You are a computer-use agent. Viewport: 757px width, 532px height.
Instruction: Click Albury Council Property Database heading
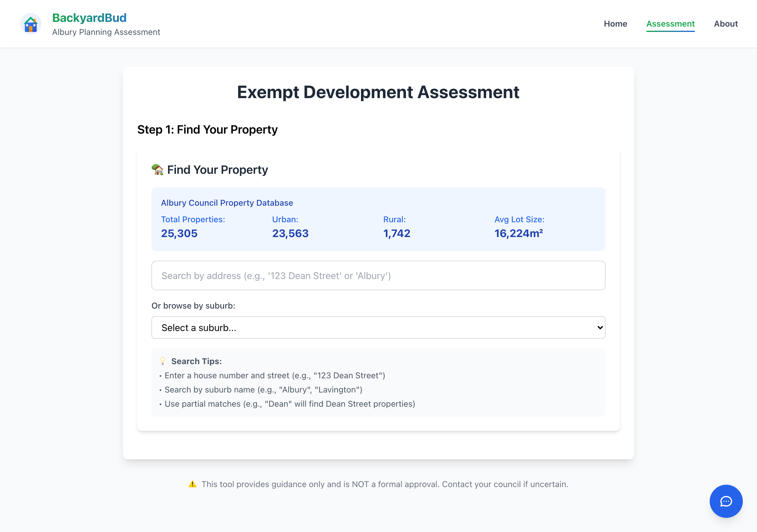pyautogui.click(x=227, y=203)
